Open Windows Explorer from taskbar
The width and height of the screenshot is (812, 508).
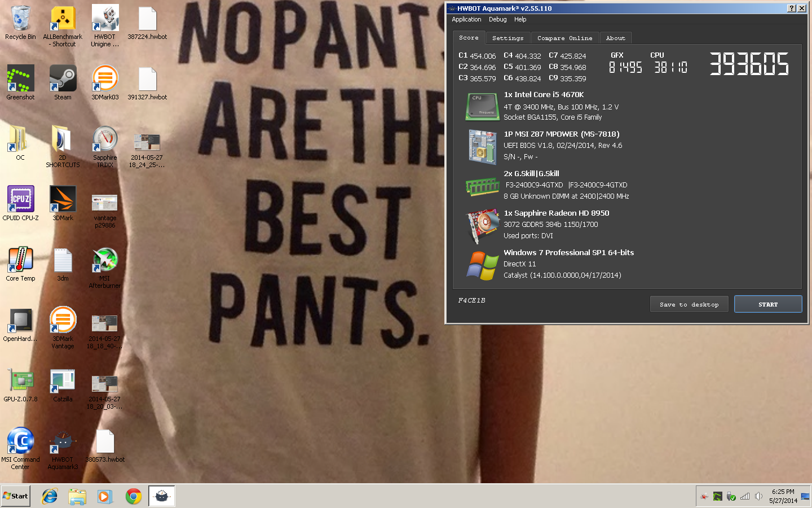click(x=77, y=496)
